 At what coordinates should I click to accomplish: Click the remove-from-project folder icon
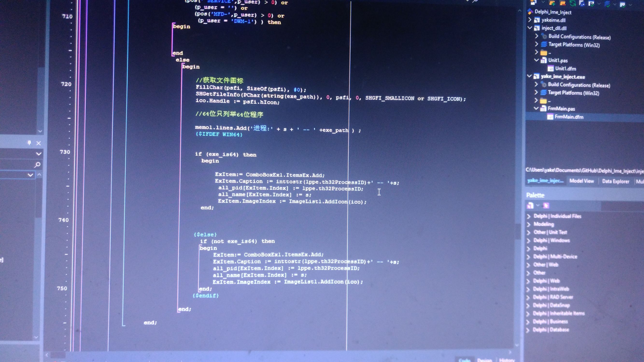tap(562, 3)
